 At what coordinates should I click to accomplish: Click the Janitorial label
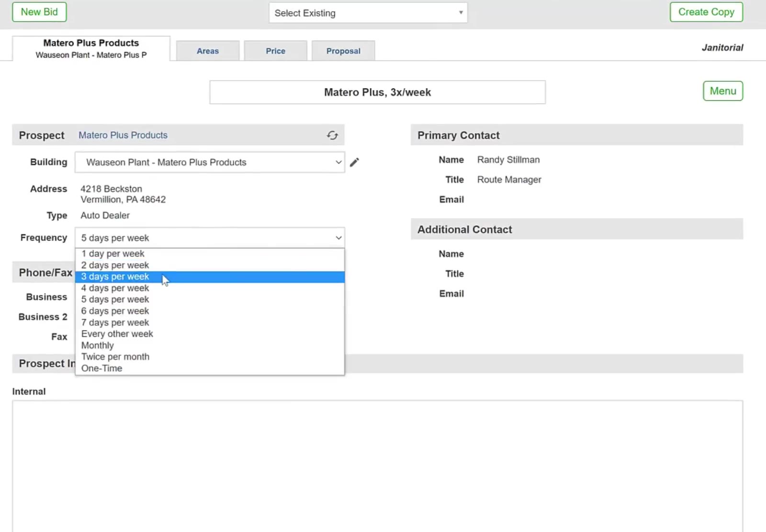722,47
